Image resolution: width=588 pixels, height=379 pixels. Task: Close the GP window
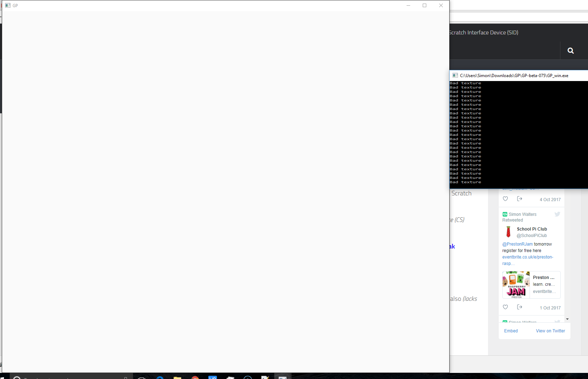(x=441, y=5)
